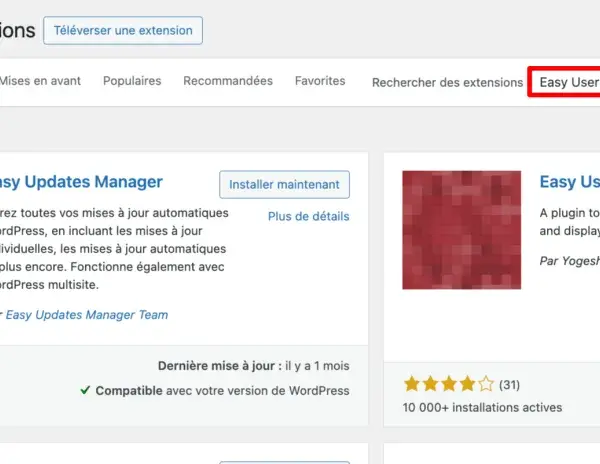The image size is (600, 464).
Task: Click Installer maintenant for Easy Updates Manager
Action: point(284,184)
